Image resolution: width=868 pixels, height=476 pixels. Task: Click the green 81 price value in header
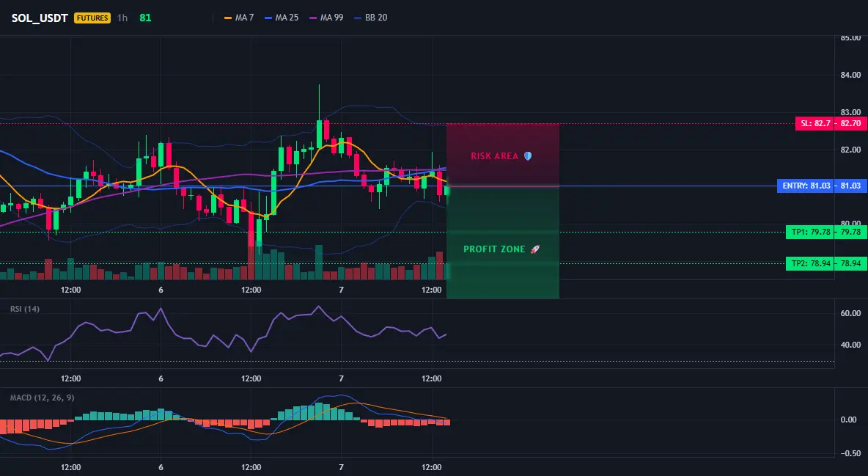click(x=145, y=18)
